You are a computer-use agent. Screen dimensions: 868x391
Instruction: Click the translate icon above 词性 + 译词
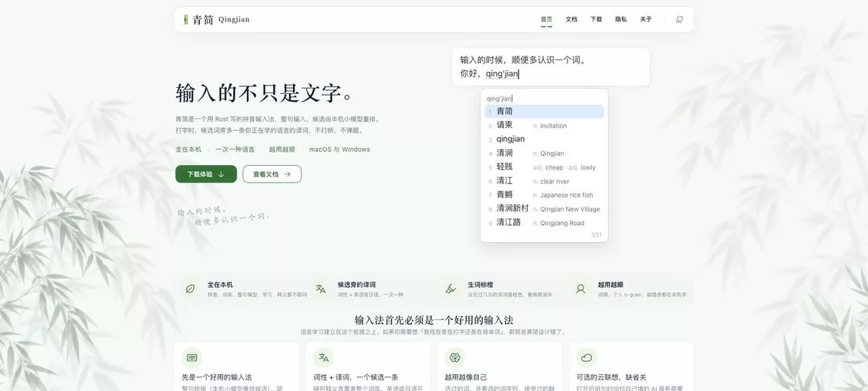pos(323,357)
